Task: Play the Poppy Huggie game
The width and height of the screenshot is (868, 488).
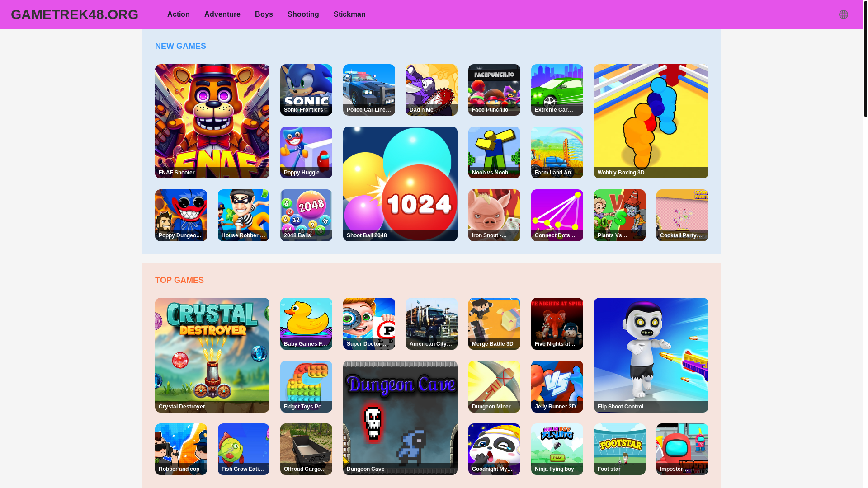Action: [306, 152]
